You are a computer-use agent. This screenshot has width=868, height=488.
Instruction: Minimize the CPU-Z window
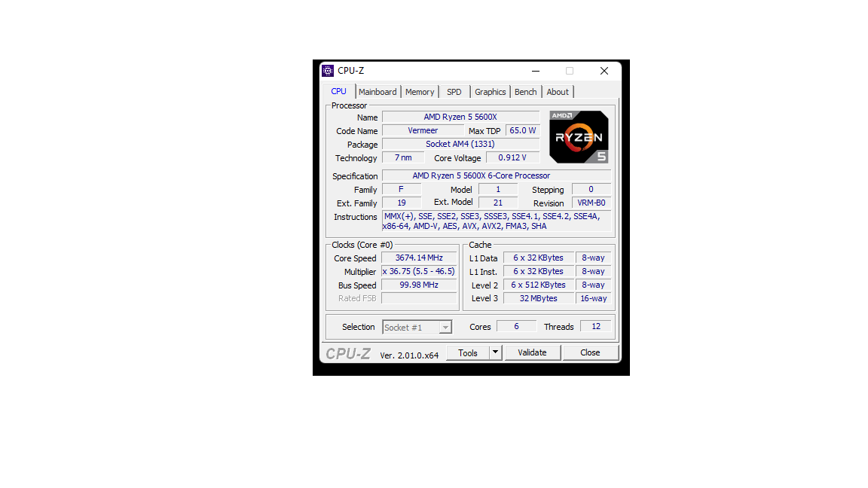point(535,71)
